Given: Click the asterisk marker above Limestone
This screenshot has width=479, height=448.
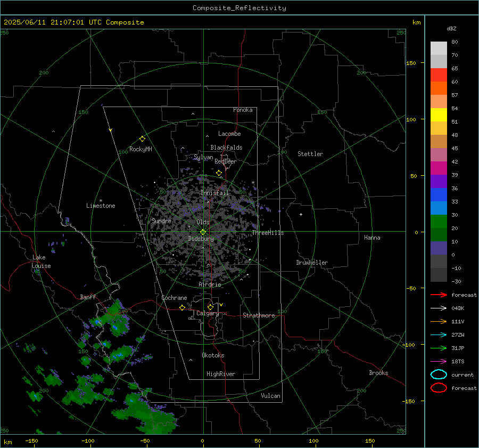Looking at the screenshot, I should click(x=101, y=201).
